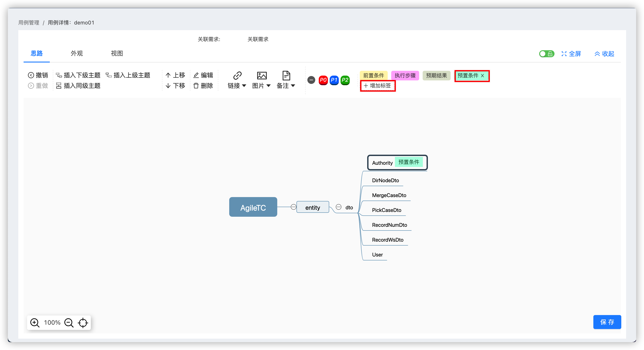Select the entity node
This screenshot has height=350, width=644.
[x=312, y=207]
